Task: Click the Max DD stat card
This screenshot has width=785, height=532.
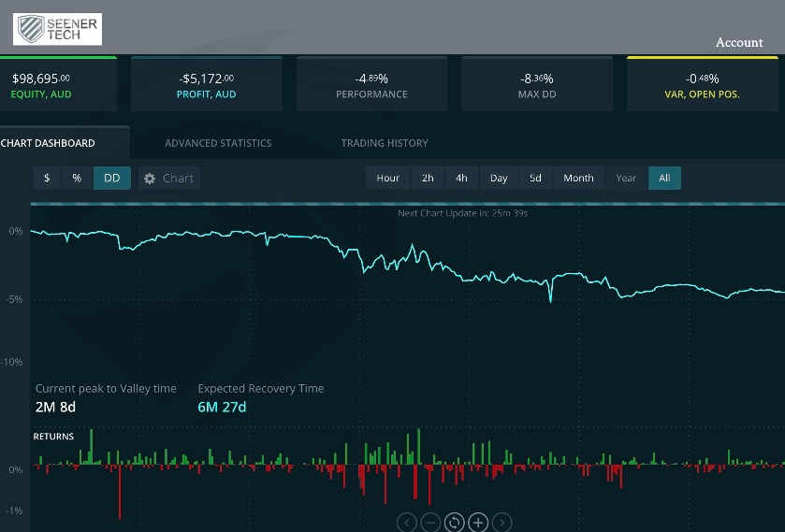Action: pyautogui.click(x=536, y=85)
